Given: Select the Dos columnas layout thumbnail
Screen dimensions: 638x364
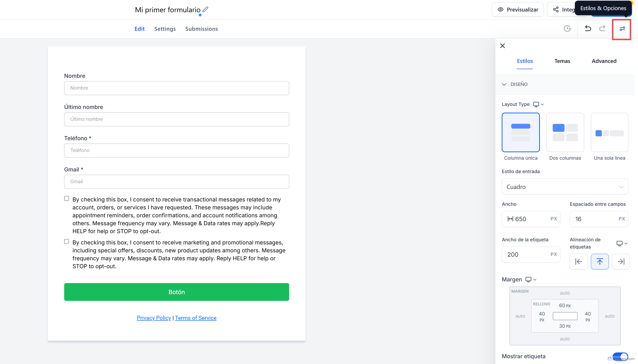Looking at the screenshot, I should click(565, 132).
